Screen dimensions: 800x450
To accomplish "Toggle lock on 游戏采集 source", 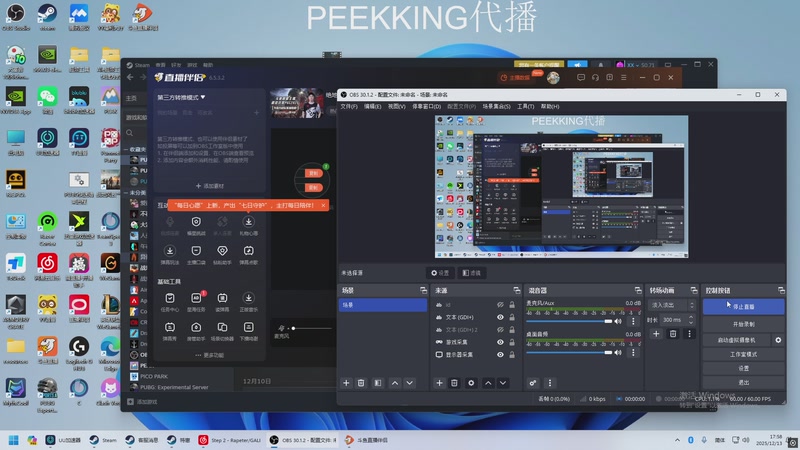I will click(x=512, y=342).
